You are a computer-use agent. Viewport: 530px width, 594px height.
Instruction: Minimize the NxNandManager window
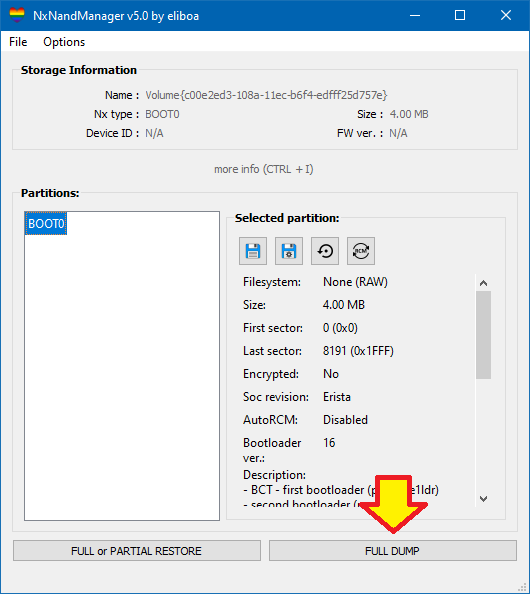point(415,15)
